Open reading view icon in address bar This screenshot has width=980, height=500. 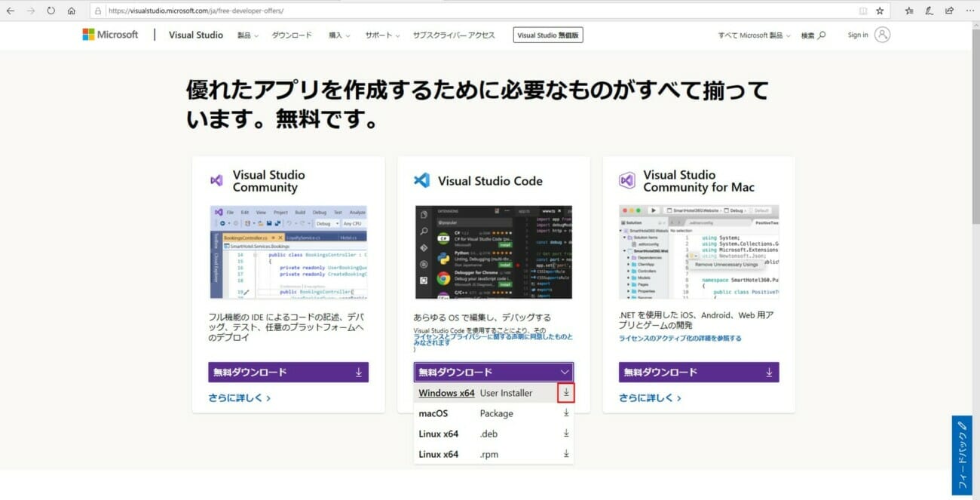pyautogui.click(x=863, y=11)
